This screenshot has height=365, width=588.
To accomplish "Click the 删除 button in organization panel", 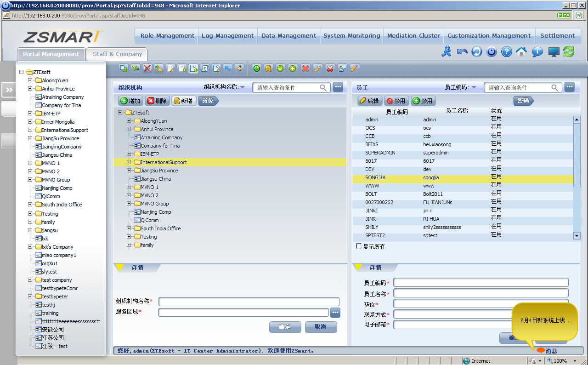I will (157, 101).
